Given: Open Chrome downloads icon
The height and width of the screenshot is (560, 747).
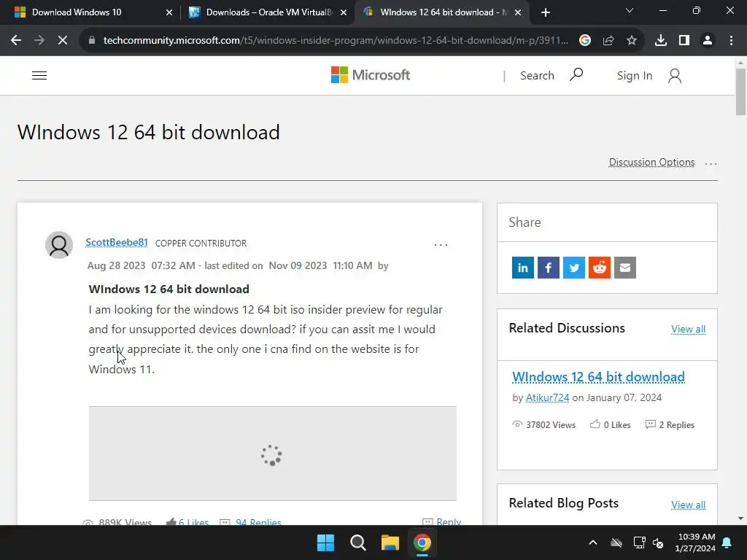Looking at the screenshot, I should tap(661, 41).
